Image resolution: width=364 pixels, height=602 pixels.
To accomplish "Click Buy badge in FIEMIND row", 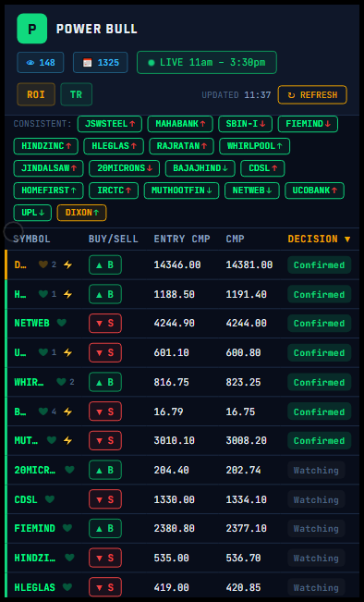I will tap(105, 528).
